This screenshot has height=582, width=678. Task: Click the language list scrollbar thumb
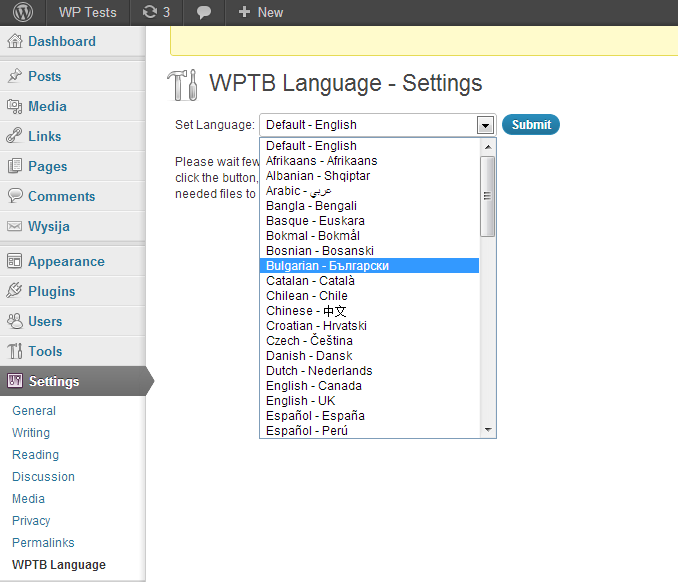(x=488, y=196)
